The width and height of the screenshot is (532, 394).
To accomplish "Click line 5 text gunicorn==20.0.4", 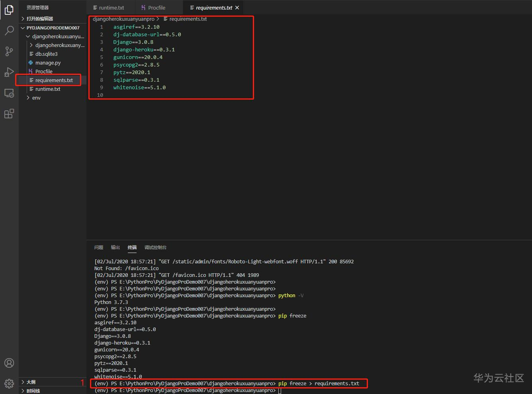I will [138, 57].
